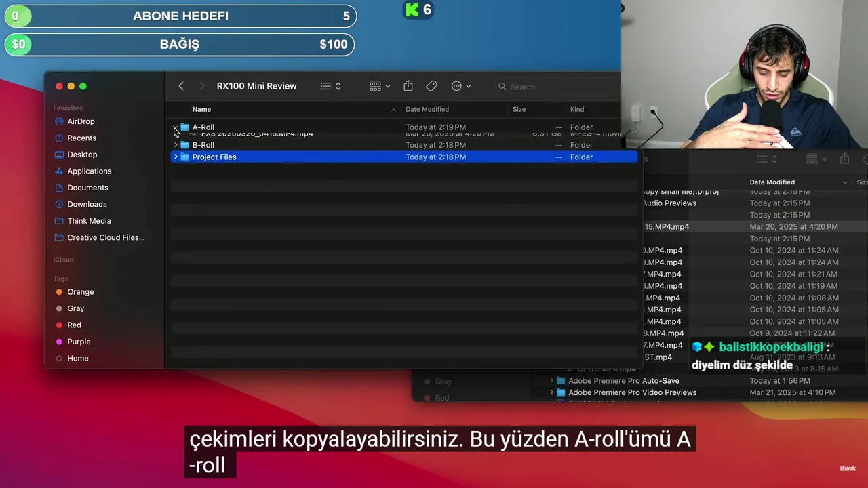Expand Adobe Premiere Pro Video Previews folder
Viewport: 868px width, 488px height.
pos(551,392)
